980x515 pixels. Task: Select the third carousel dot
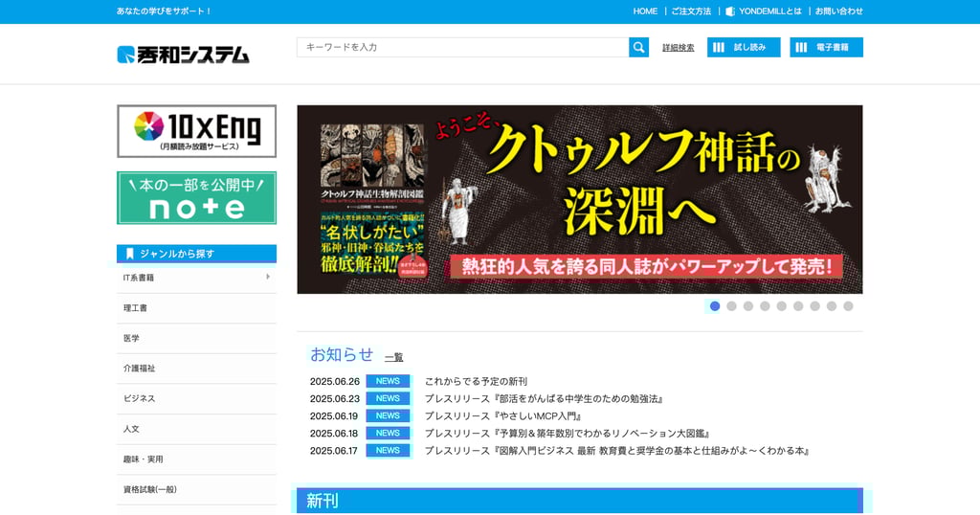748,306
